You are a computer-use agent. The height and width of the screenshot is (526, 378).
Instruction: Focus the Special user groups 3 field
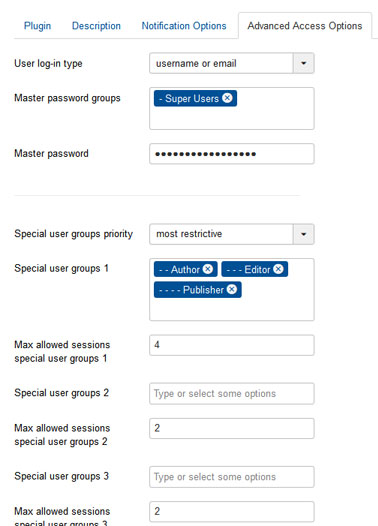(232, 477)
